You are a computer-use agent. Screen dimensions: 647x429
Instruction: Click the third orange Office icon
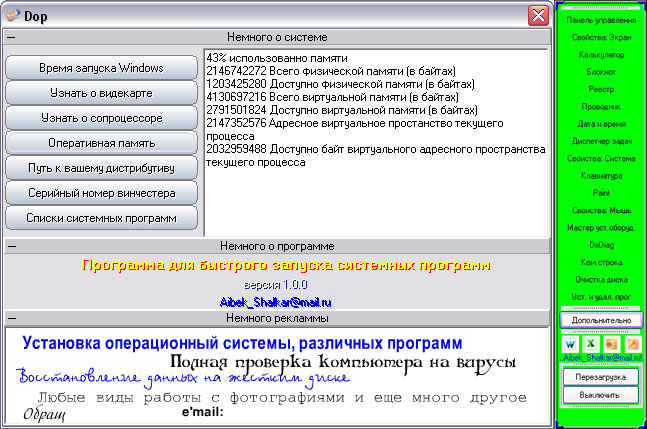[x=611, y=344]
